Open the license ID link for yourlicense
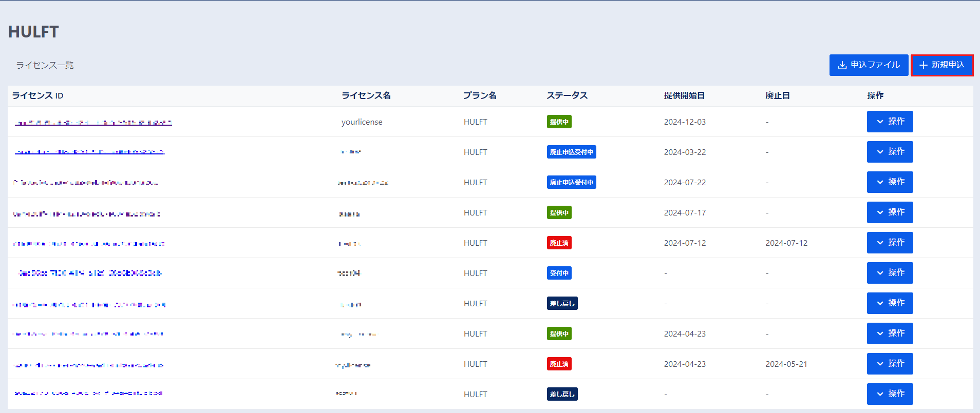Image resolution: width=980 pixels, height=413 pixels. 93,123
